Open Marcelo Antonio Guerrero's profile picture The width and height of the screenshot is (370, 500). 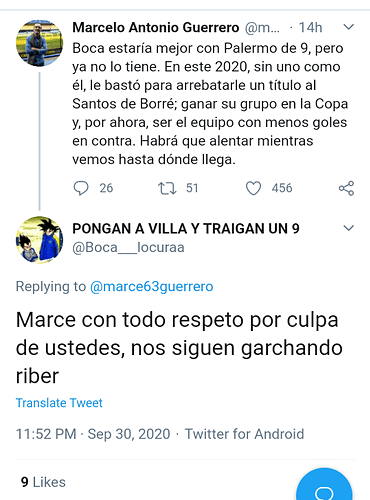[39, 43]
